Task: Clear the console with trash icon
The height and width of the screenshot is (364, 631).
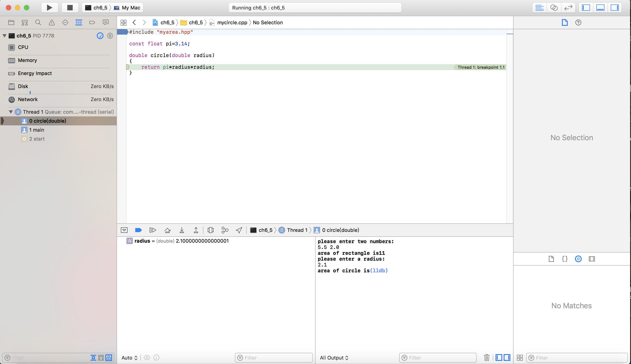Action: (487, 357)
